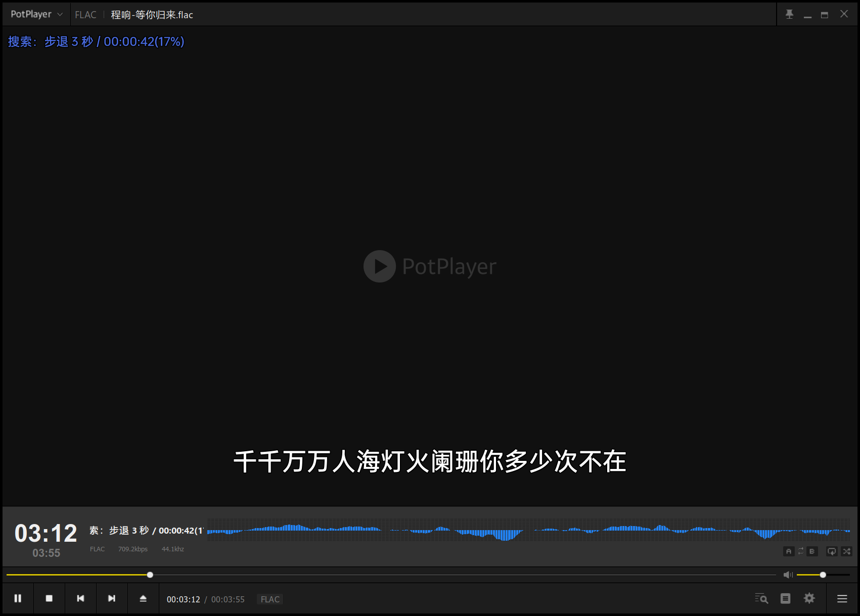Close the PotPlayer window
The image size is (860, 616).
[x=844, y=14]
